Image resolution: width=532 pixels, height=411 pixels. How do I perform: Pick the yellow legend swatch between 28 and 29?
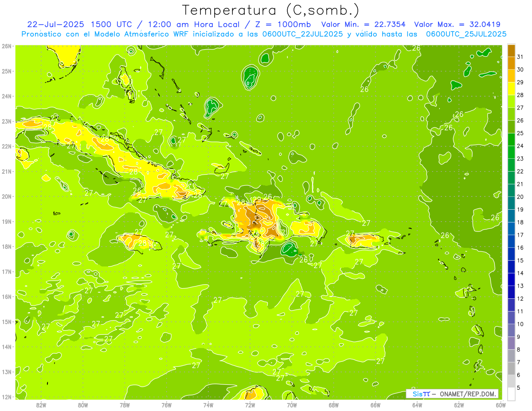tap(511, 89)
